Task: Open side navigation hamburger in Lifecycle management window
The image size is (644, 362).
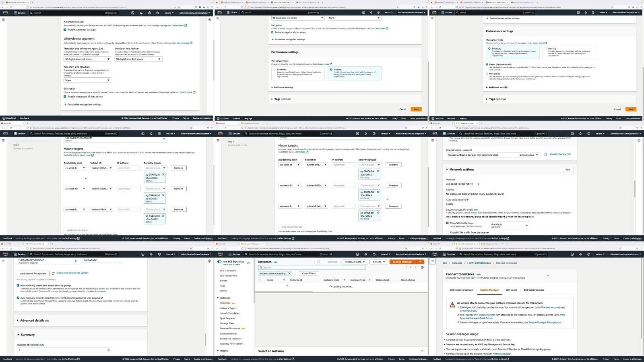Action: 3,19
